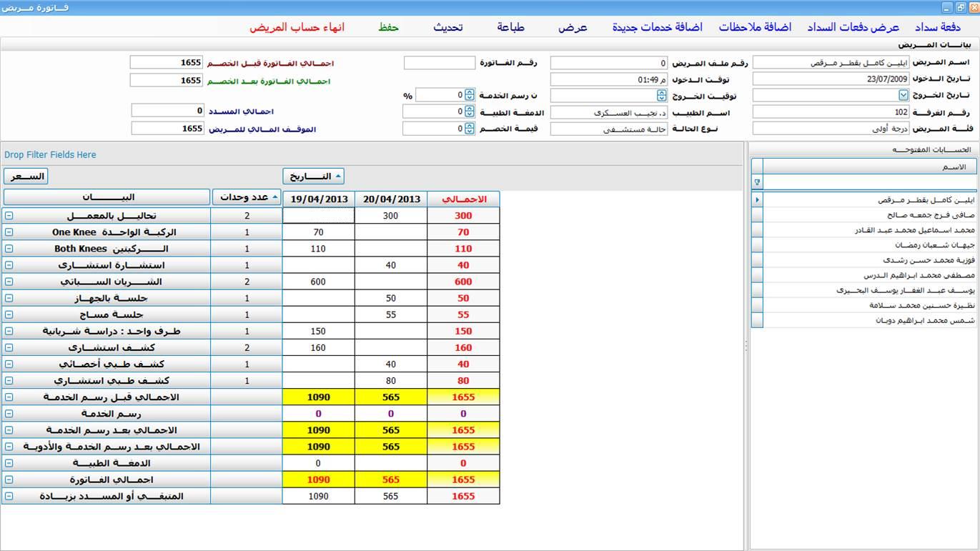Open the تاريخ الخروج date dropdown

pyautogui.click(x=904, y=95)
